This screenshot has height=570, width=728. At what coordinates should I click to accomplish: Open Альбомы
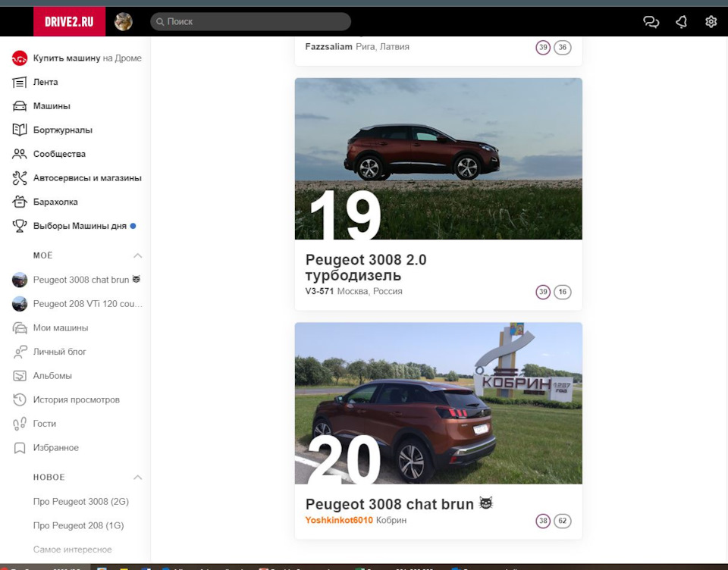tap(52, 376)
